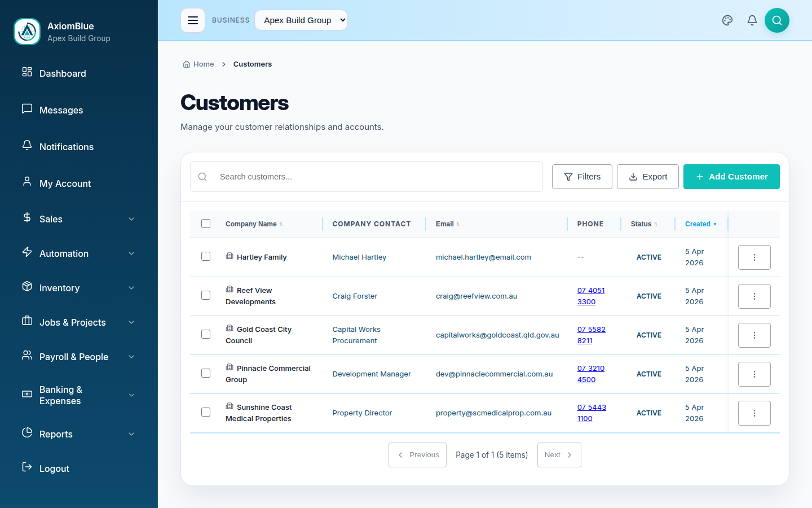812x508 pixels.
Task: Open the theme palette icon in top bar
Action: (x=727, y=20)
